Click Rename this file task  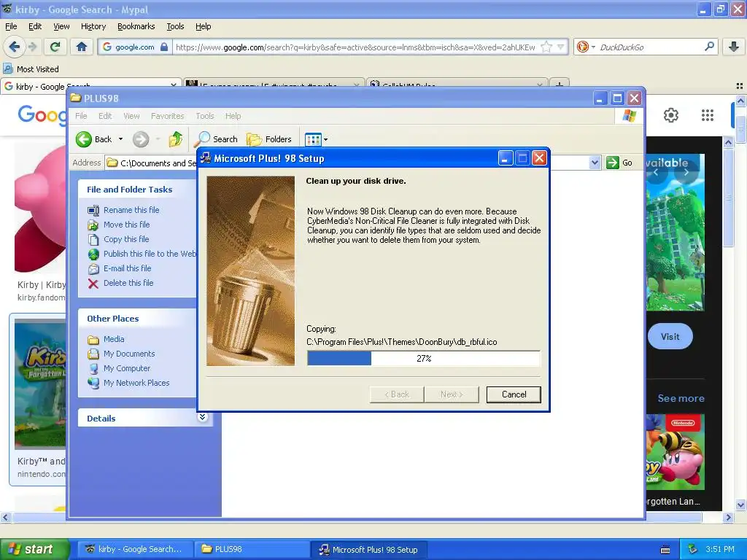click(x=131, y=210)
